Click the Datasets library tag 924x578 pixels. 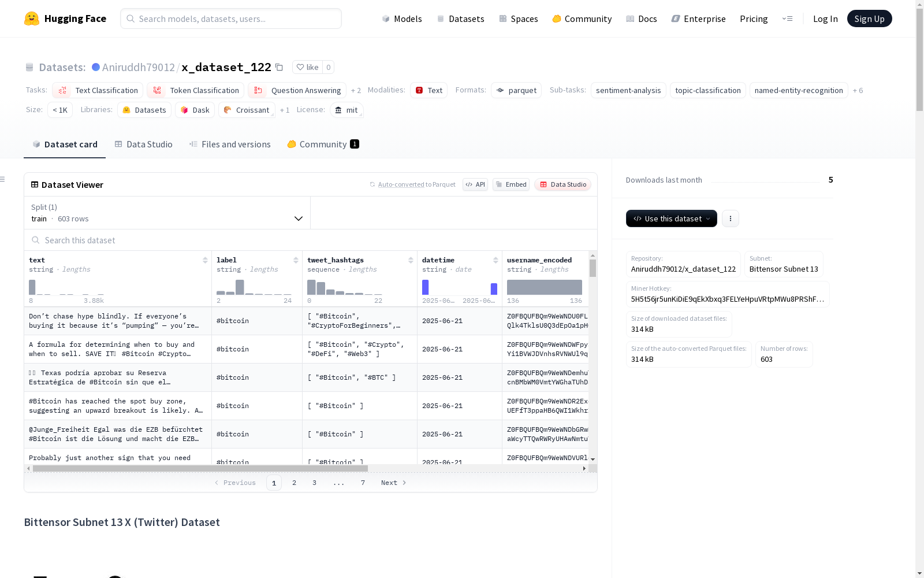tap(144, 110)
